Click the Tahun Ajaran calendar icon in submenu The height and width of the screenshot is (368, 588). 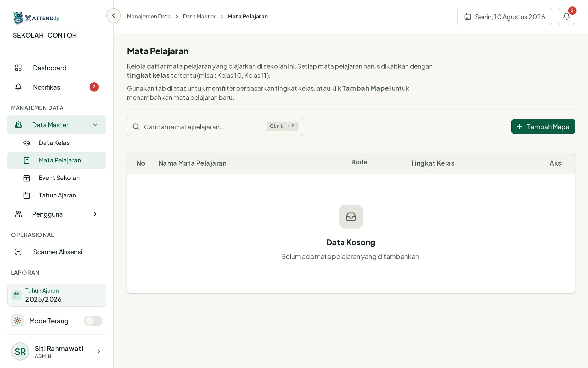coord(27,195)
